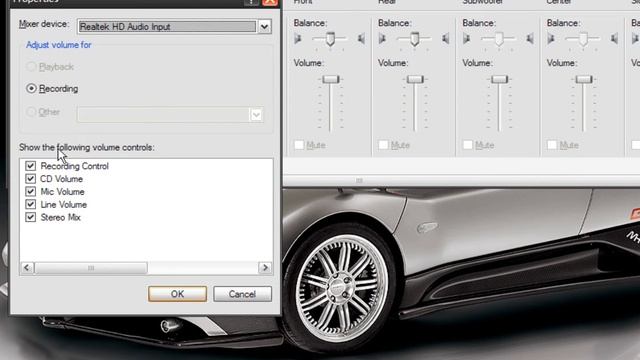The height and width of the screenshot is (360, 640).
Task: Select the Playback radio button
Action: [31, 67]
